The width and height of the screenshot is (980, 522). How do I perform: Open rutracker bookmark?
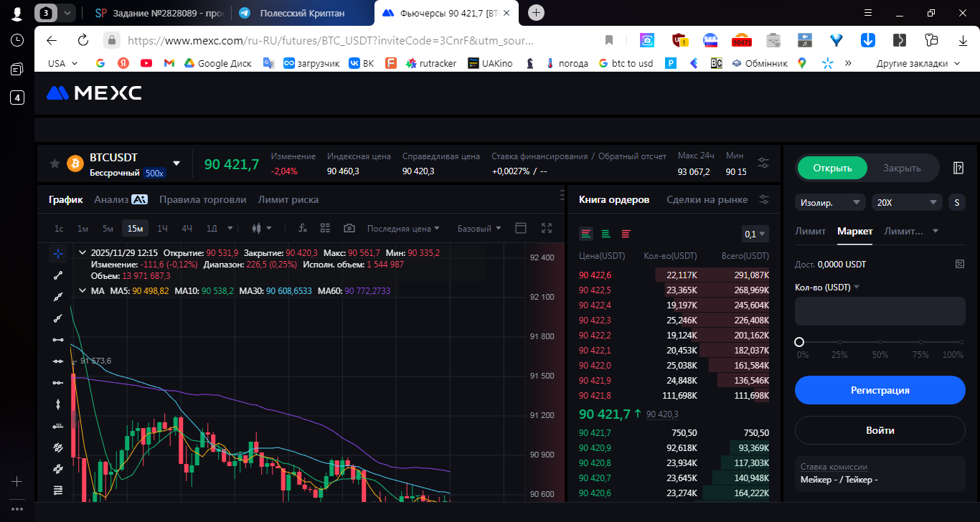430,63
